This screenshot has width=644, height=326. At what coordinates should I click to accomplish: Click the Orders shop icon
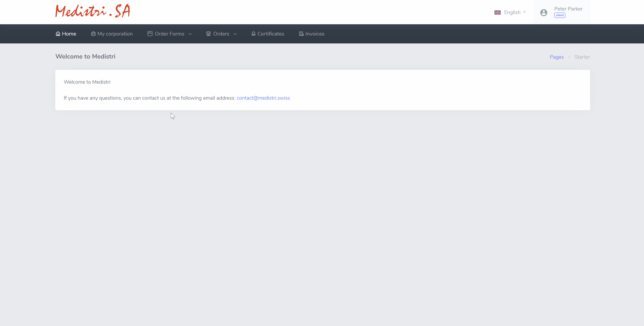point(208,34)
